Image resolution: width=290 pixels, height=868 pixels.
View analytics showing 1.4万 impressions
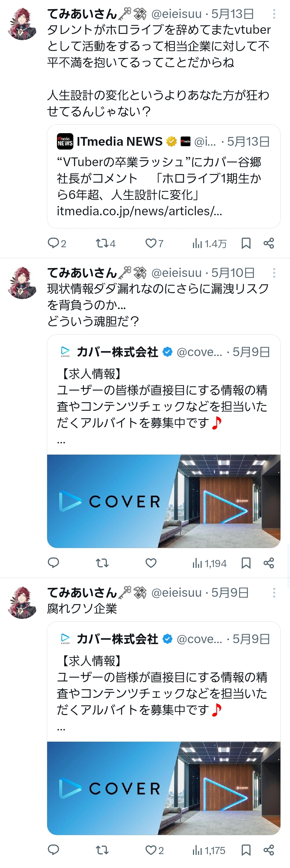click(x=209, y=243)
